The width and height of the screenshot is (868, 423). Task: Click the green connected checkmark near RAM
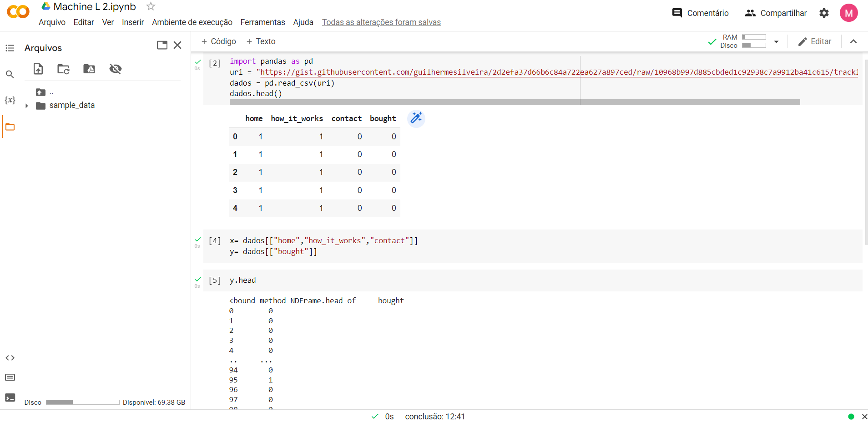(x=712, y=42)
